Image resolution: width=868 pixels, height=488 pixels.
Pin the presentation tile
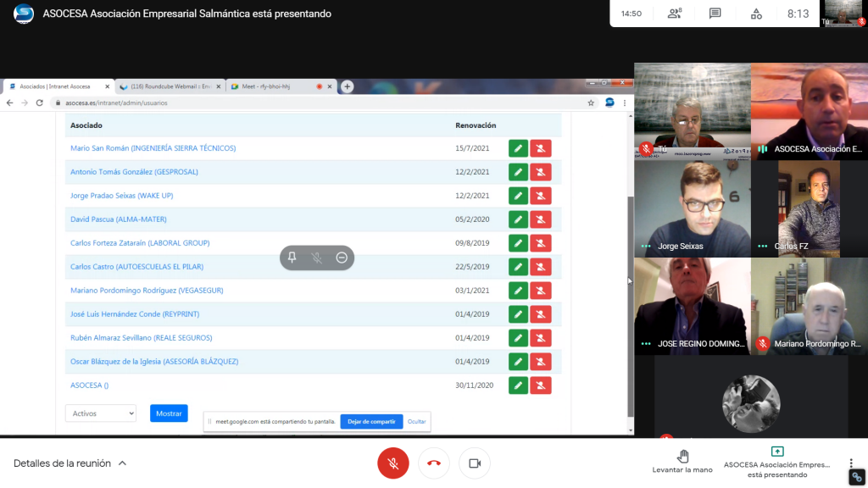[x=292, y=258]
